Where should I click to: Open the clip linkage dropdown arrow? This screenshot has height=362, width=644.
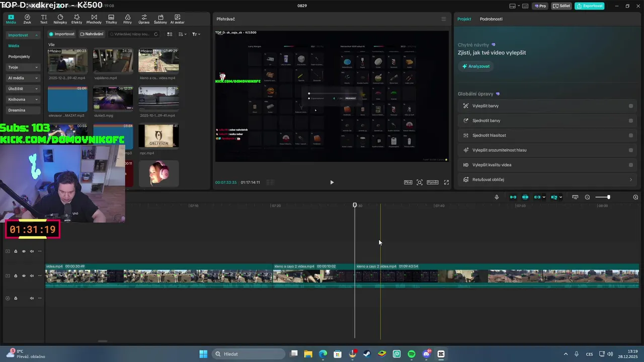click(x=544, y=197)
